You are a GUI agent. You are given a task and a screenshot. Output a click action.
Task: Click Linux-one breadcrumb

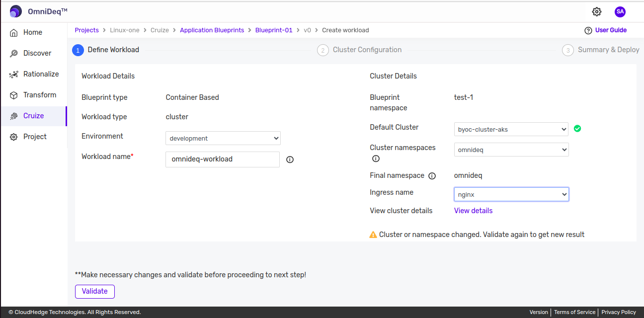pos(125,30)
